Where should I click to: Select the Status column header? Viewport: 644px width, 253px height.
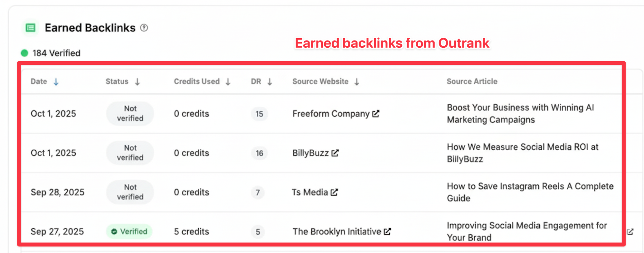pyautogui.click(x=117, y=81)
